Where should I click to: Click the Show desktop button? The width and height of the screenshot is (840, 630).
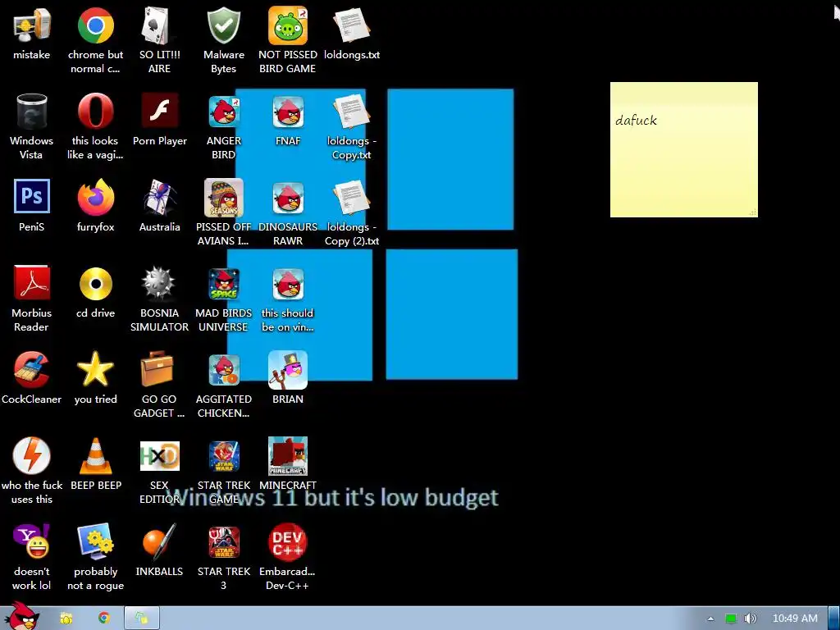(x=834, y=619)
